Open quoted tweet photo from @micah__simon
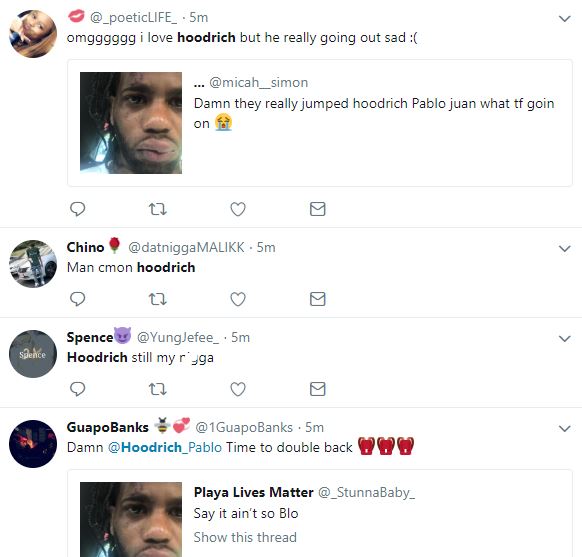Image resolution: width=582 pixels, height=557 pixels. (x=131, y=123)
